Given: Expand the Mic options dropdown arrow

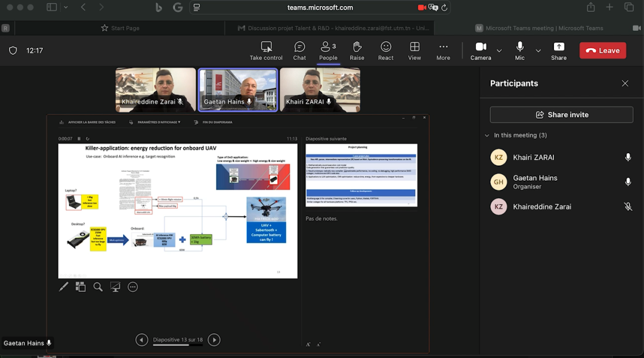Looking at the screenshot, I should point(538,51).
